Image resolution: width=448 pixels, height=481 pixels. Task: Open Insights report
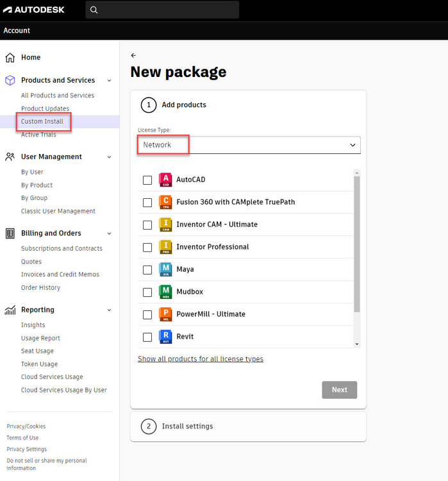(x=33, y=325)
